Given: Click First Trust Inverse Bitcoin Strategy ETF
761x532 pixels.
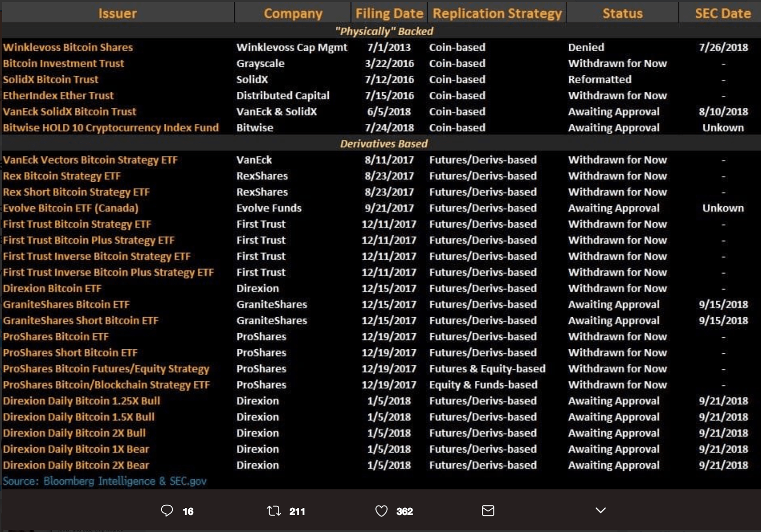Looking at the screenshot, I should [x=97, y=256].
